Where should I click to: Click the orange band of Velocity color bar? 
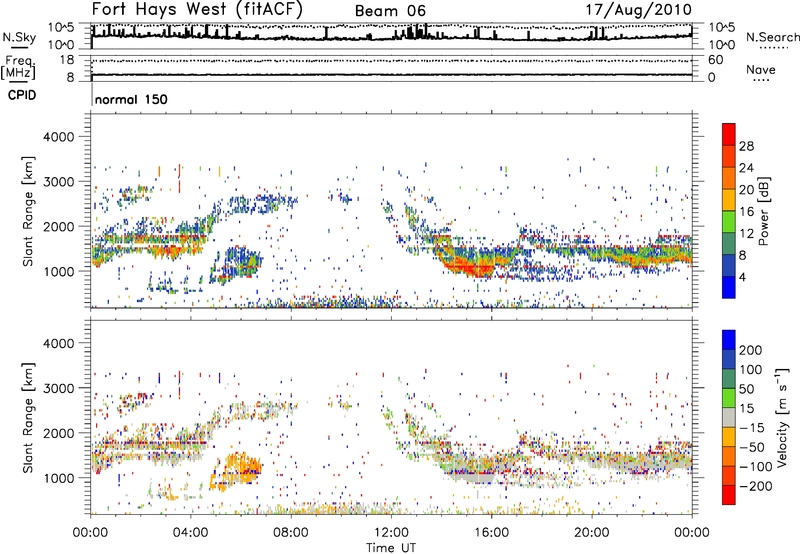(729, 456)
